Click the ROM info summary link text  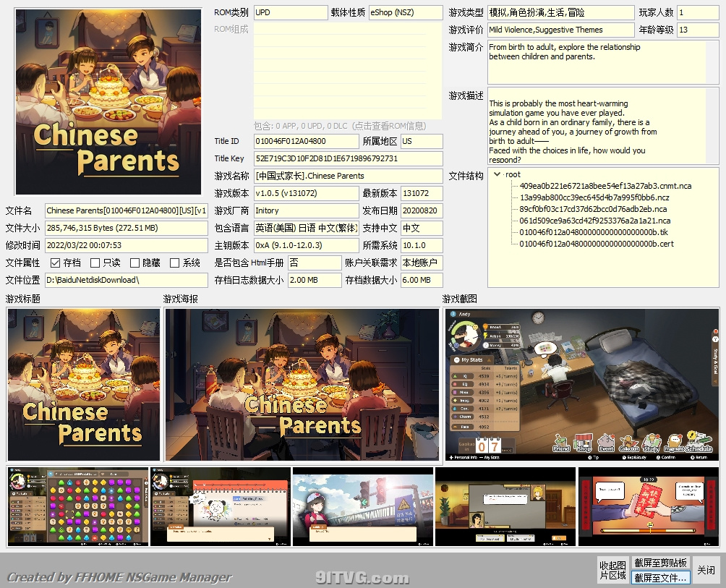click(340, 126)
